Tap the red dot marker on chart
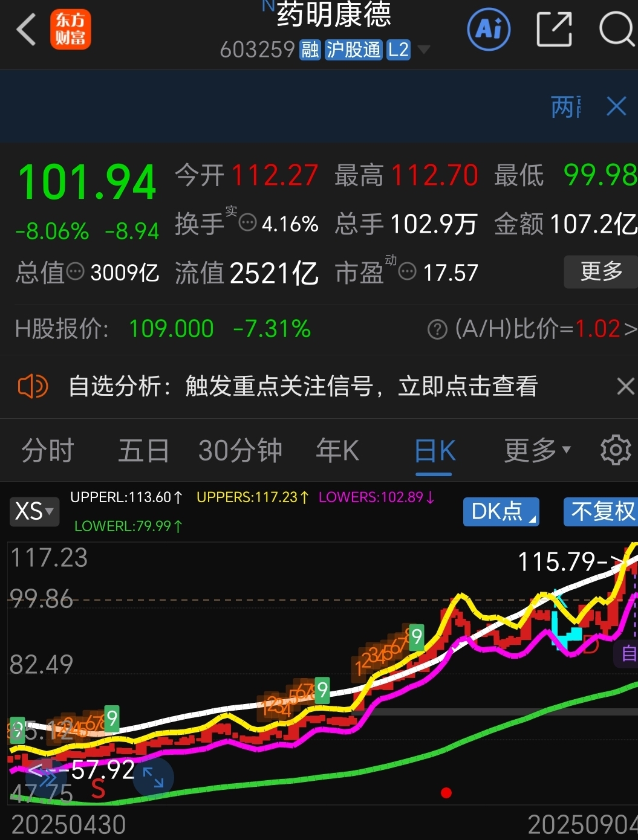This screenshot has width=638, height=840. pos(446,793)
